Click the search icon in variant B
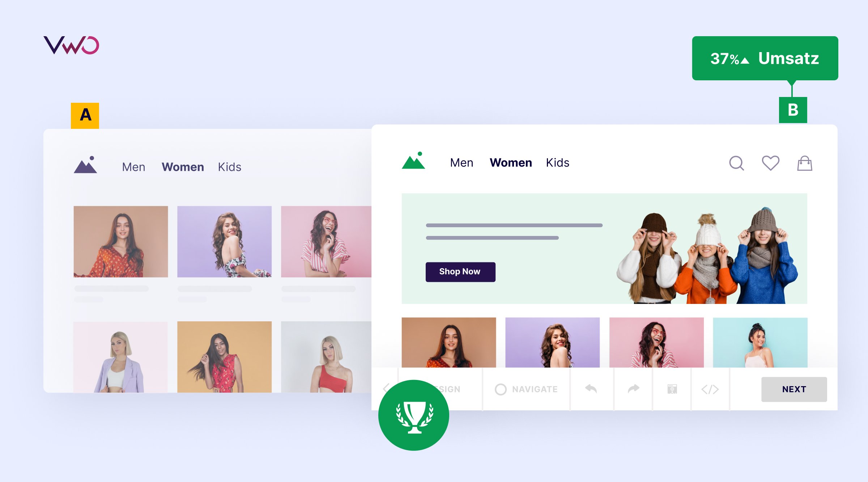Screen dimensions: 868x482 click(x=738, y=163)
